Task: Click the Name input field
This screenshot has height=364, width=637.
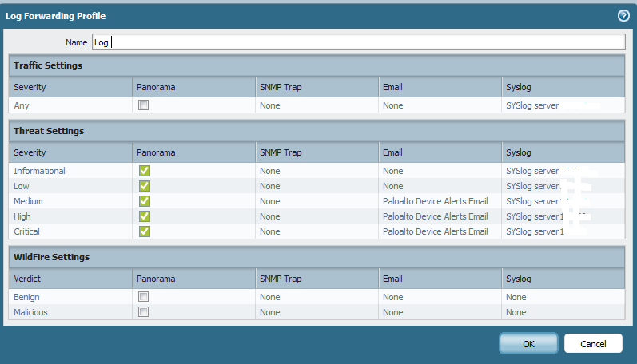Action: click(x=358, y=42)
